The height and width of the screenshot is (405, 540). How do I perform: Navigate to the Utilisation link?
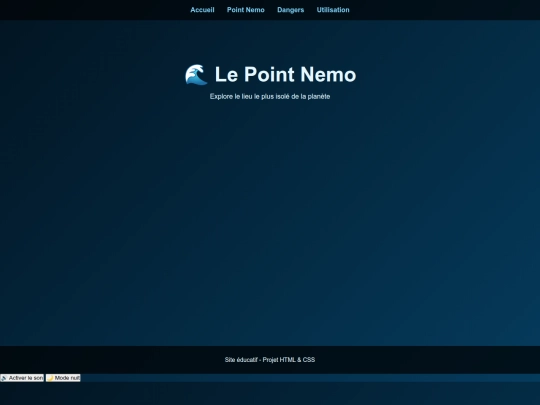click(x=333, y=10)
